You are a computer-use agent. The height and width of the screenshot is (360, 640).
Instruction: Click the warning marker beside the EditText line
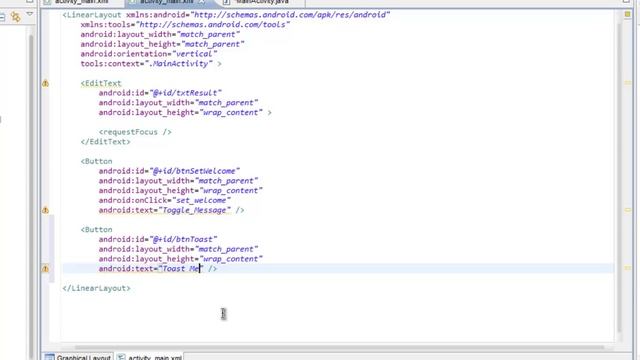45,84
